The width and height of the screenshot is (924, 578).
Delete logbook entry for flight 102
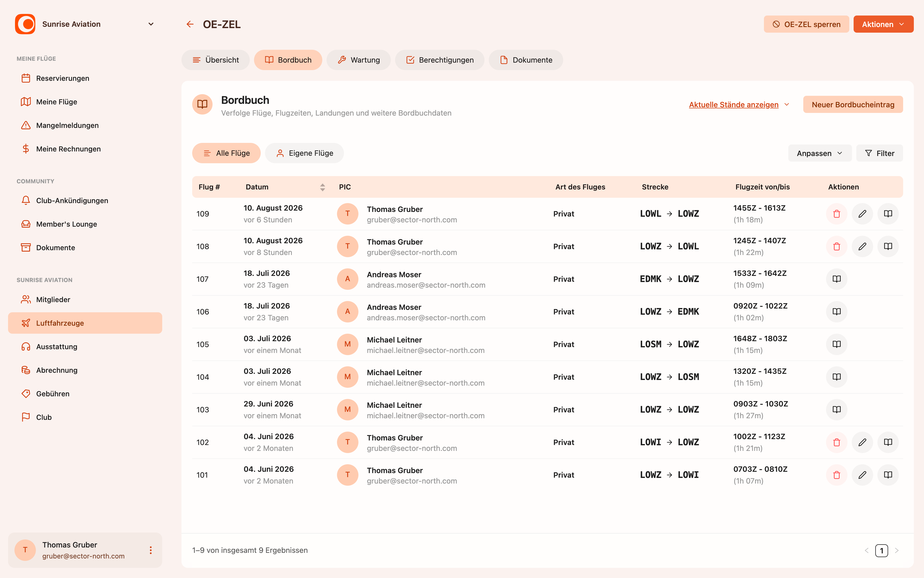tap(836, 442)
